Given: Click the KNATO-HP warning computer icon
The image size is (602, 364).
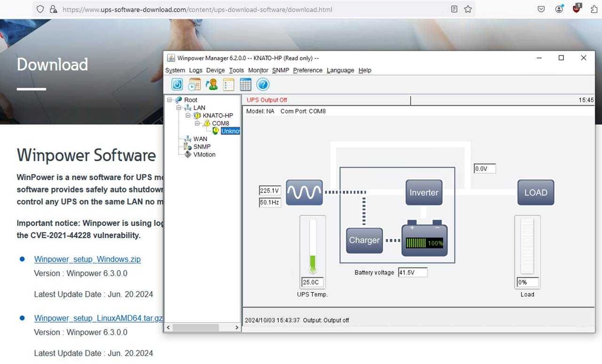Looking at the screenshot, I should [x=197, y=116].
